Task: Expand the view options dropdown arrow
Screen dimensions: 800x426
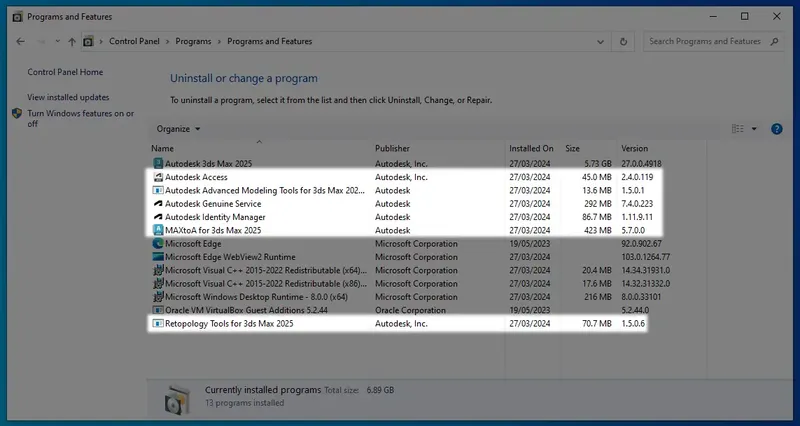Action: pos(754,129)
